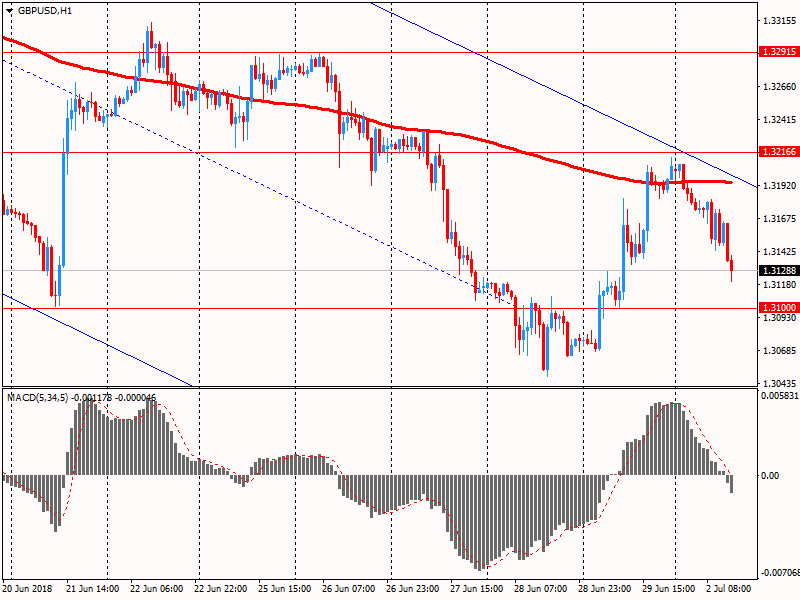800x600 pixels.
Task: Select the 0.00 MACD zero level label
Action: point(770,476)
